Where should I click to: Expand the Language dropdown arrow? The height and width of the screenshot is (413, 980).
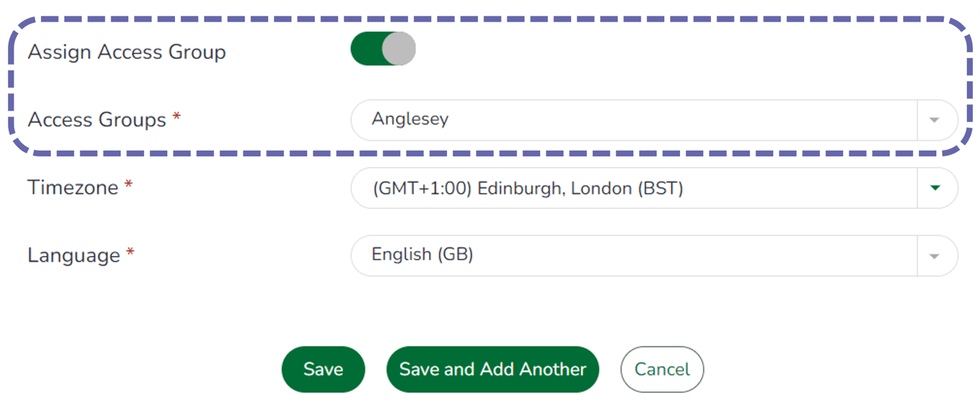click(x=934, y=256)
